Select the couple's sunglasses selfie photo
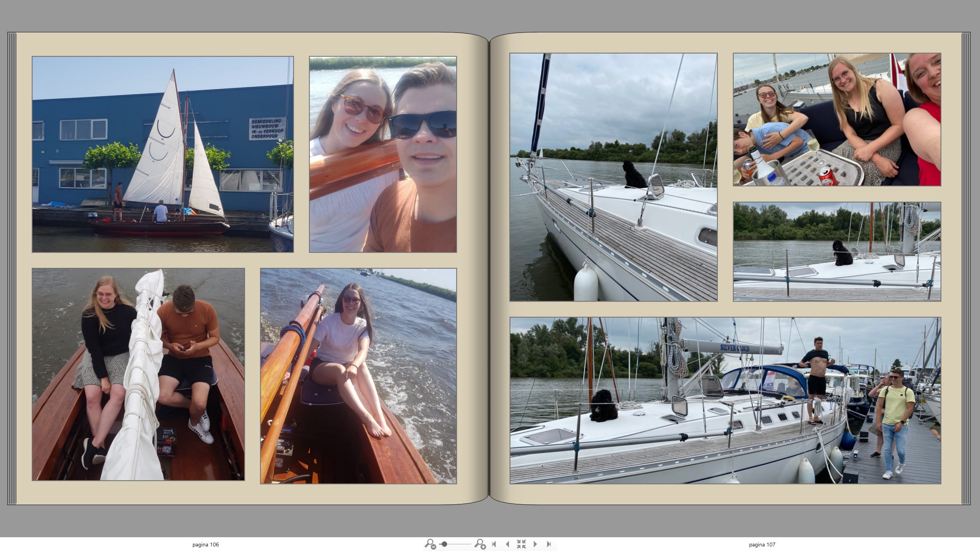This screenshot has width=980, height=551. tap(383, 154)
